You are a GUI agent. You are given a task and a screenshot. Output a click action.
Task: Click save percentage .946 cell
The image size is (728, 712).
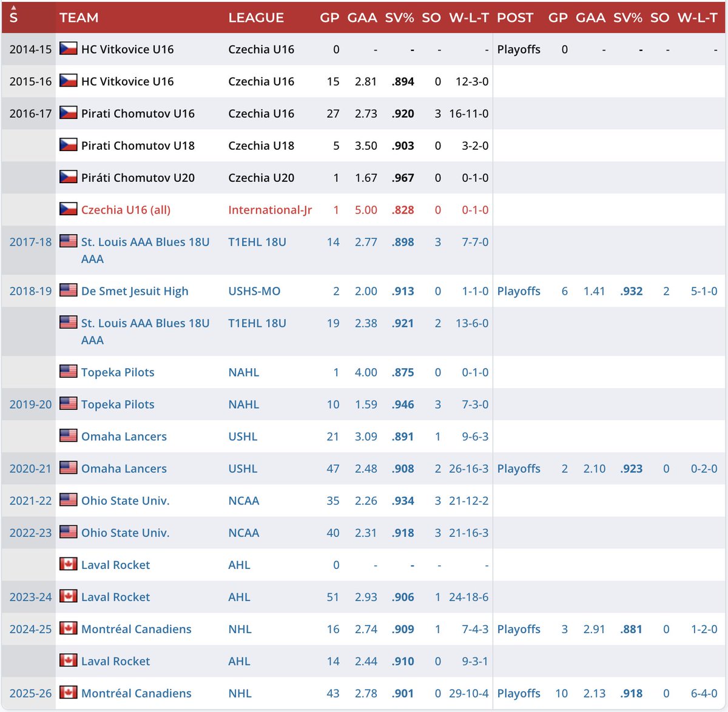[x=403, y=405]
